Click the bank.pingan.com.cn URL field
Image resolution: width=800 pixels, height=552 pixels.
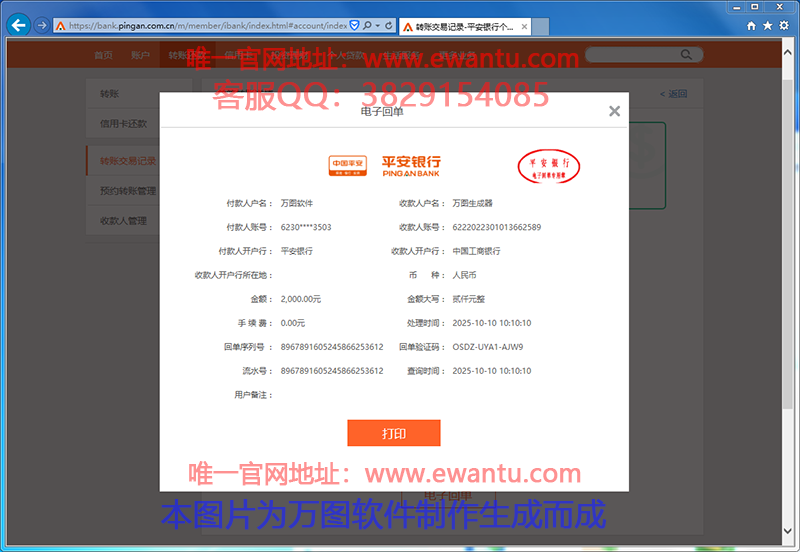(x=208, y=26)
